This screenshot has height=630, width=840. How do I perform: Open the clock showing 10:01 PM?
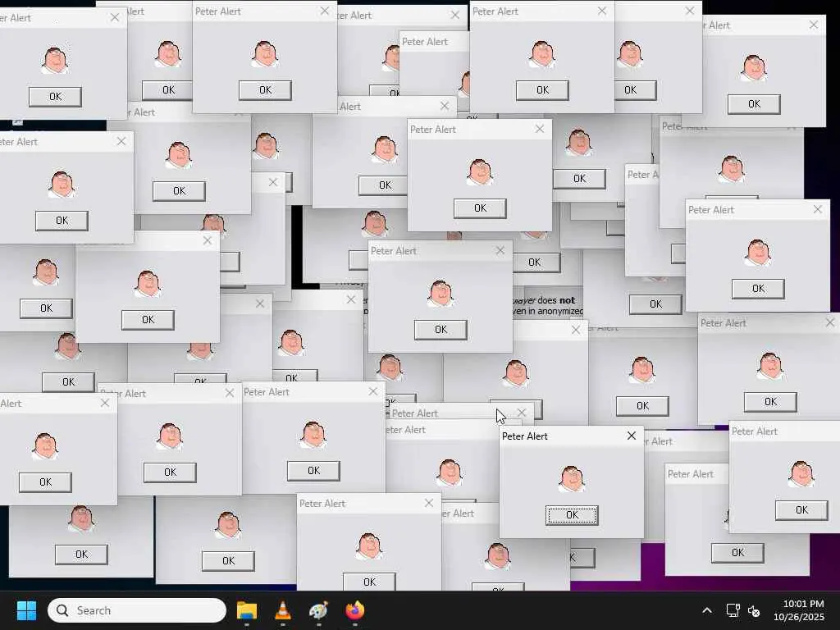799,610
